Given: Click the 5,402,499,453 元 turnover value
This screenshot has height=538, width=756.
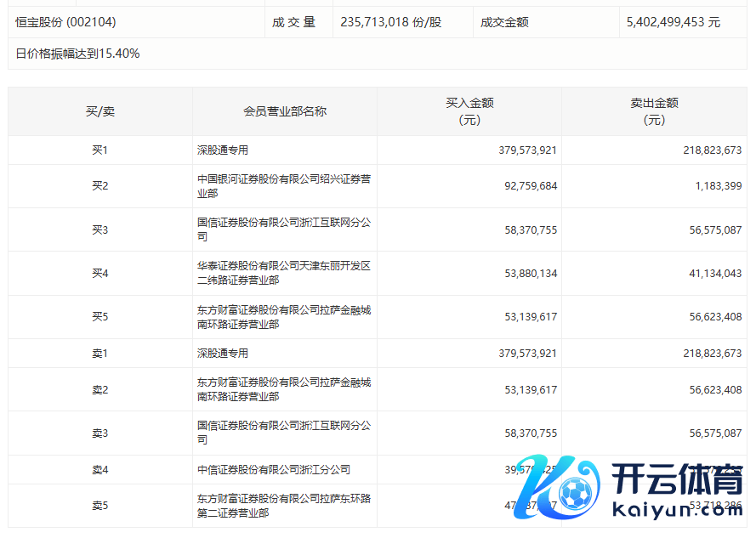Looking at the screenshot, I should click(x=673, y=22).
